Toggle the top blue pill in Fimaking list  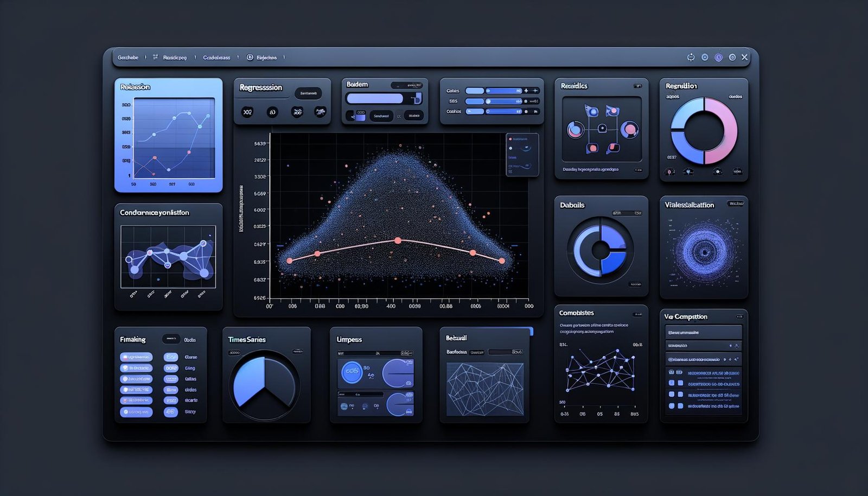(x=136, y=357)
